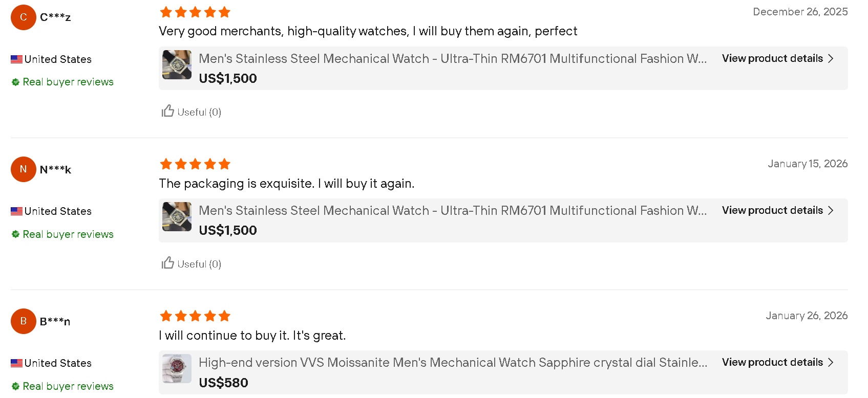
Task: Open chevron arrow for Moissanite watch product
Action: pos(831,362)
